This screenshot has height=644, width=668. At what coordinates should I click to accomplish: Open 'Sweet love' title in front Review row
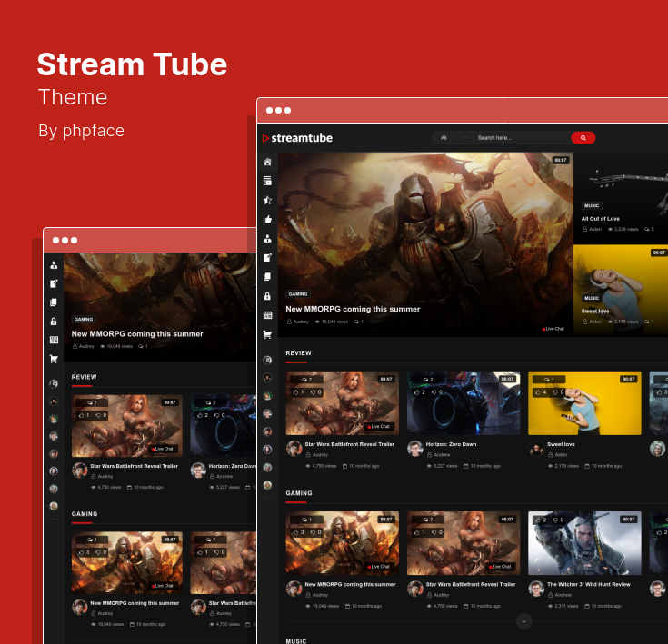click(x=561, y=444)
